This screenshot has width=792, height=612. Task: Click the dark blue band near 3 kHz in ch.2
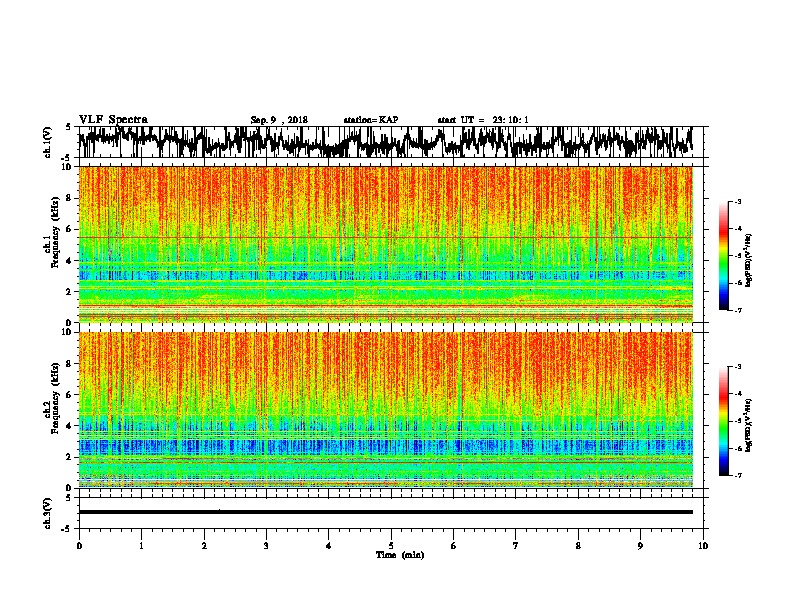(385, 446)
